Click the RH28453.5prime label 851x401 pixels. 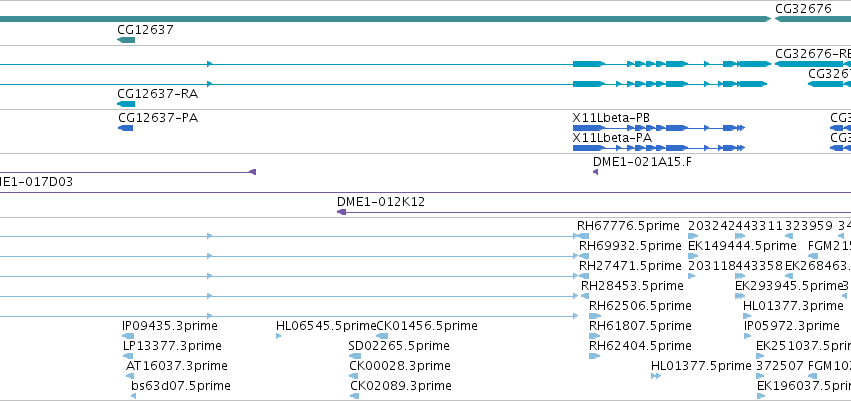[632, 285]
